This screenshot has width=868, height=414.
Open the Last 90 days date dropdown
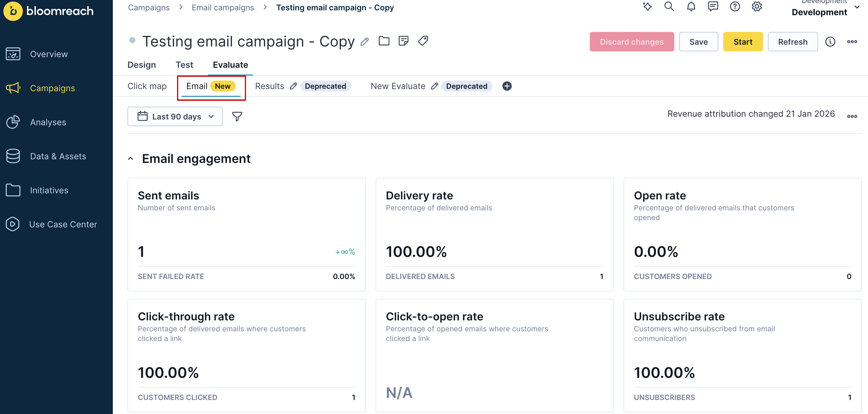pyautogui.click(x=175, y=116)
